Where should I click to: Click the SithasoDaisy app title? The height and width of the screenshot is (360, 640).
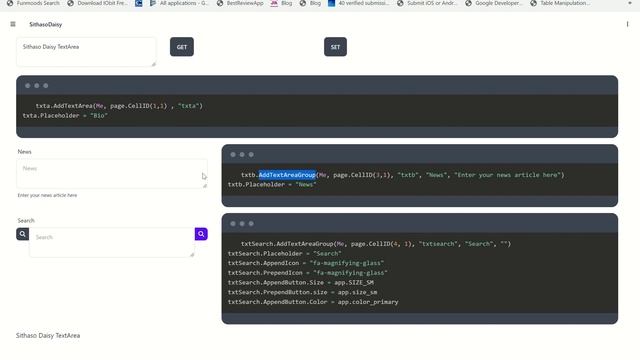46,24
